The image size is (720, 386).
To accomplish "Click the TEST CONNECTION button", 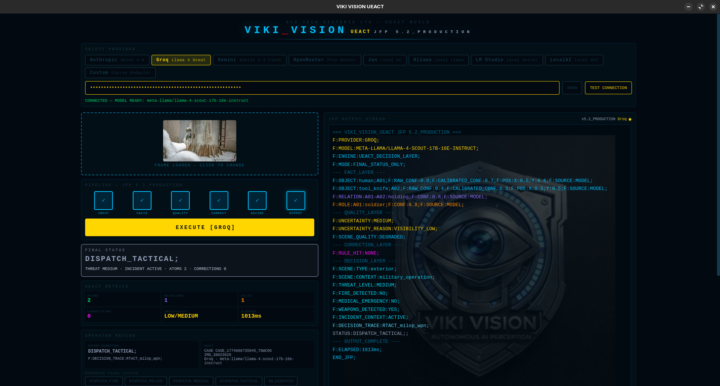I will [608, 88].
